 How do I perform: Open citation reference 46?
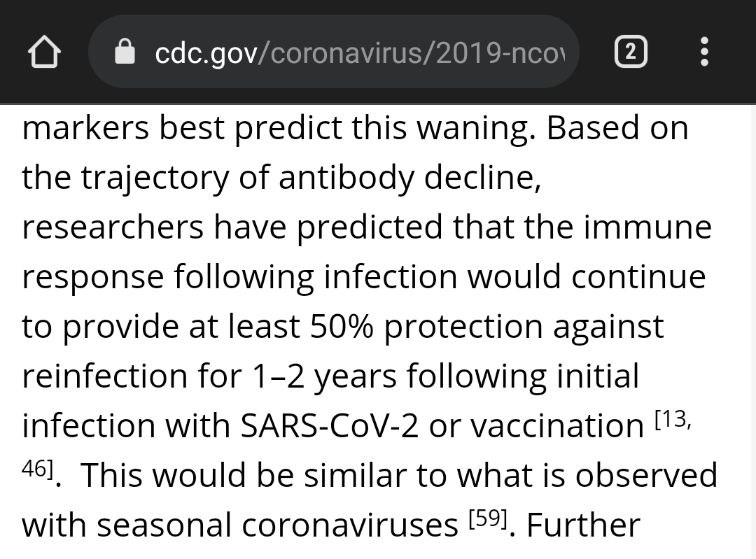[34, 469]
